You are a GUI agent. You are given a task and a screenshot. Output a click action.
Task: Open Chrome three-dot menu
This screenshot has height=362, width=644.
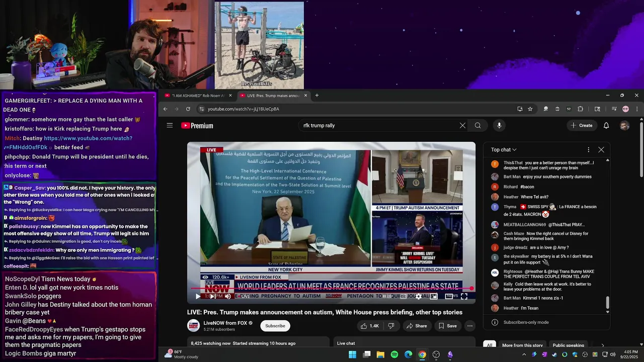(636, 109)
